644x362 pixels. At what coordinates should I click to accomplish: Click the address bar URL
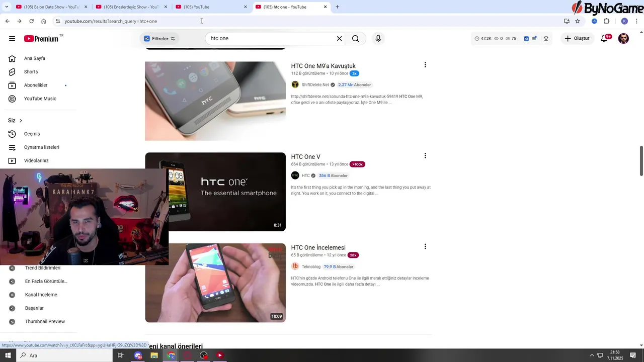[x=111, y=21]
